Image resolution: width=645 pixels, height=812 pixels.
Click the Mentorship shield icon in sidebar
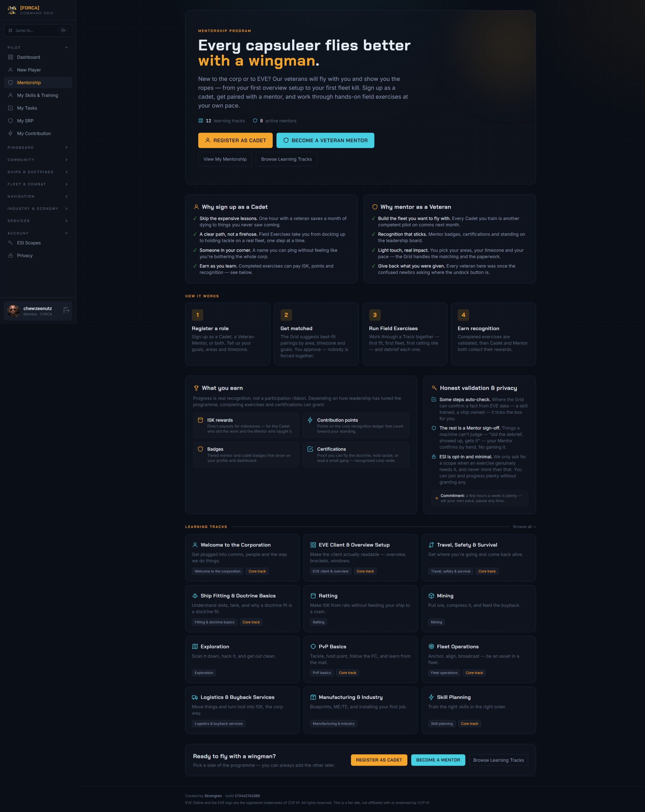click(x=10, y=82)
